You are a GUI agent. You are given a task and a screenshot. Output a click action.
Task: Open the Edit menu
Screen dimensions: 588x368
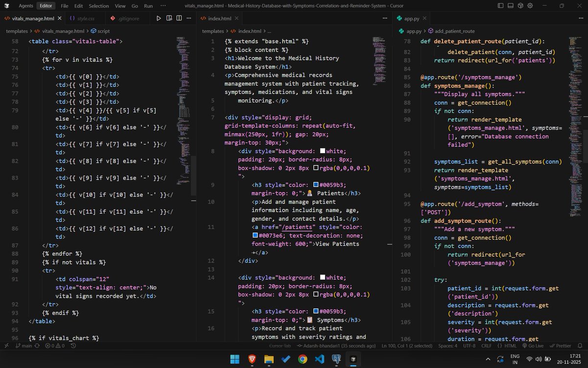[x=78, y=6]
